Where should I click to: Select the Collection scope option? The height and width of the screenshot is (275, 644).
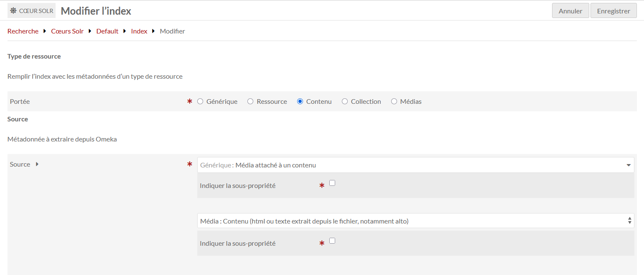[x=345, y=101]
